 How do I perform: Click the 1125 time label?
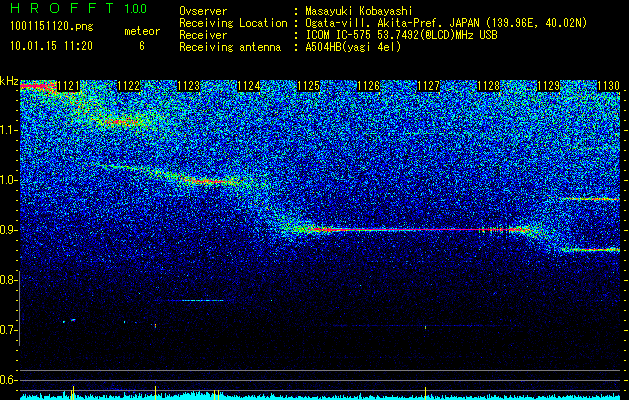[x=308, y=86]
